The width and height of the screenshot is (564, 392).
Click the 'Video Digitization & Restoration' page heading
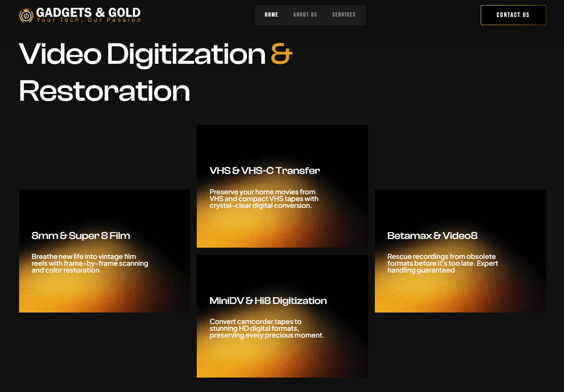click(156, 72)
